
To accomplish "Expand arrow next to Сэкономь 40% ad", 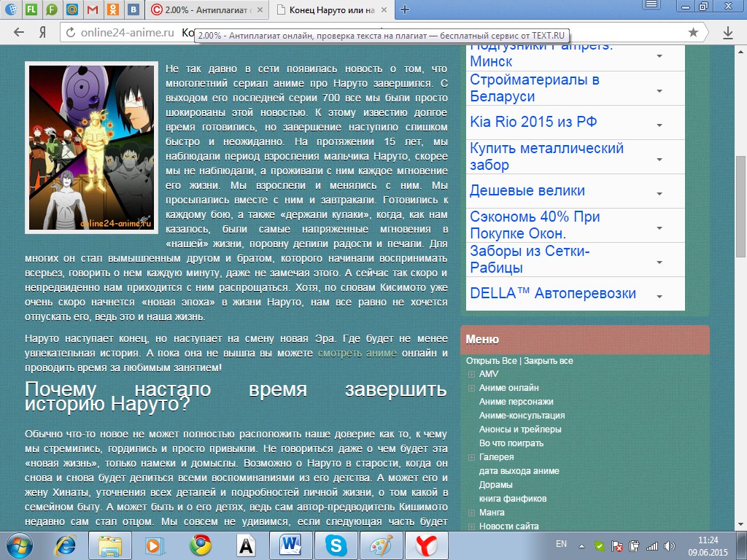I will 659,228.
